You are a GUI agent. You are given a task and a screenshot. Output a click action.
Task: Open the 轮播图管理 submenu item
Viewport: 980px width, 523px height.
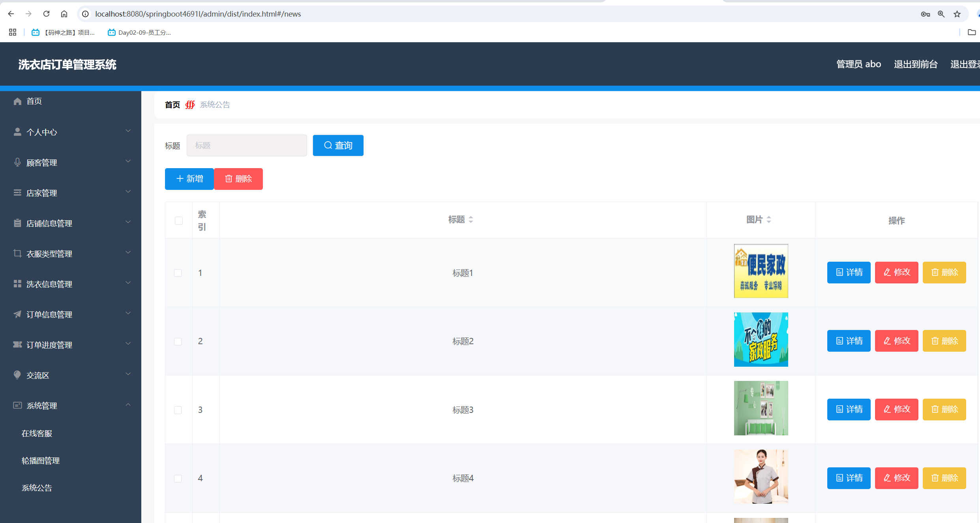pos(41,461)
